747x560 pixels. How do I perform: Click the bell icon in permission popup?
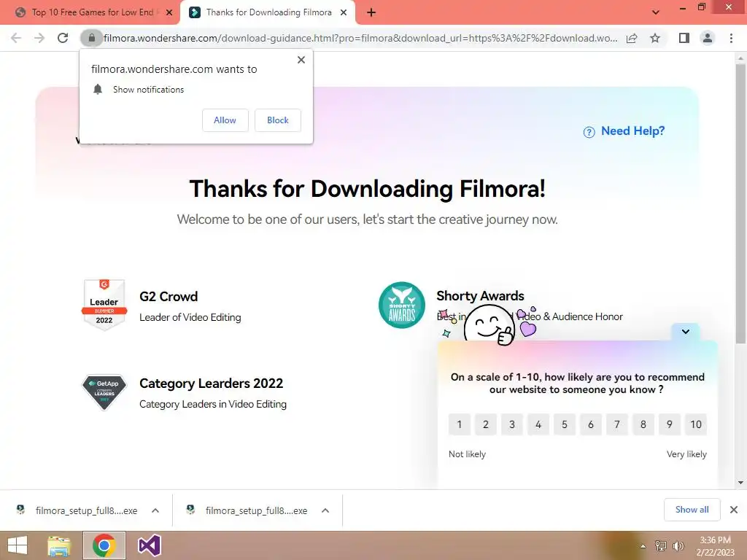[x=98, y=90]
